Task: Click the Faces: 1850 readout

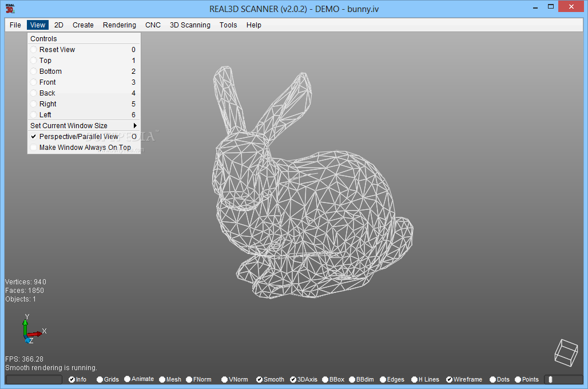Action: [25, 291]
